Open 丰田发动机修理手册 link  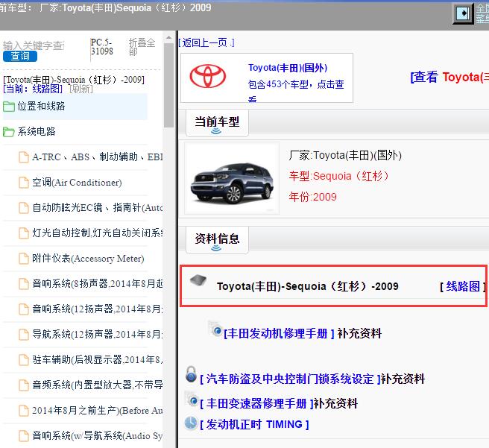279,334
